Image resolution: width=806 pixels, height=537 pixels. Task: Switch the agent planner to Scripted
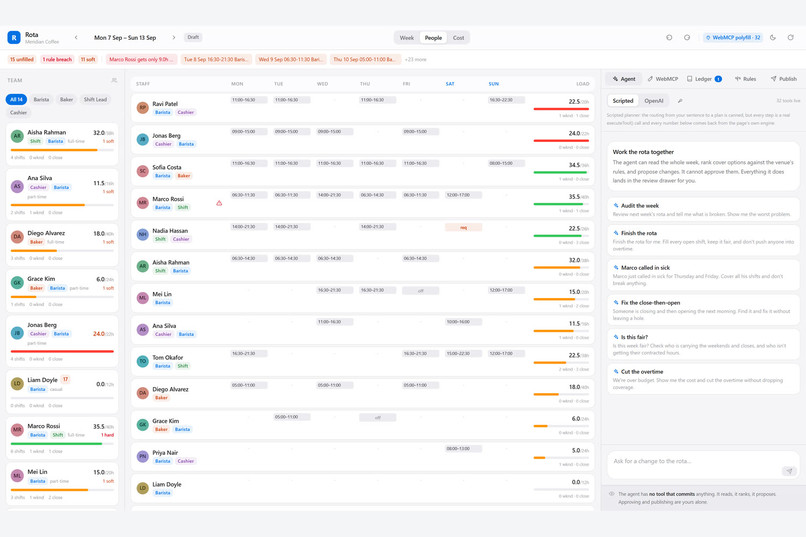622,101
